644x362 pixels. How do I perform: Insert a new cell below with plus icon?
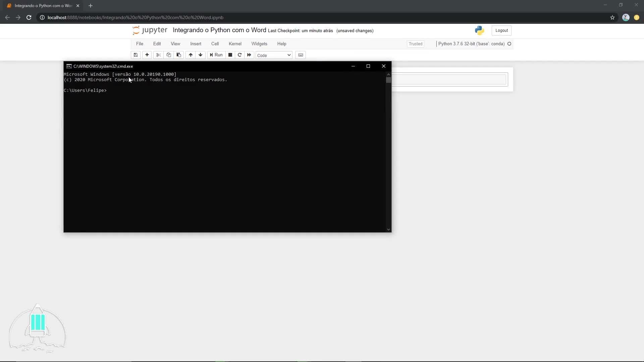point(147,55)
